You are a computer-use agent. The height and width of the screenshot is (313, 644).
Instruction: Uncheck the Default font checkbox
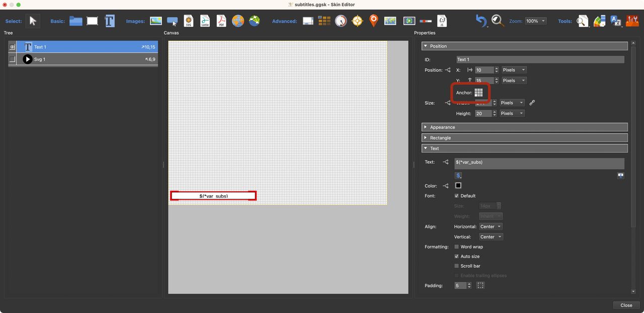(456, 196)
